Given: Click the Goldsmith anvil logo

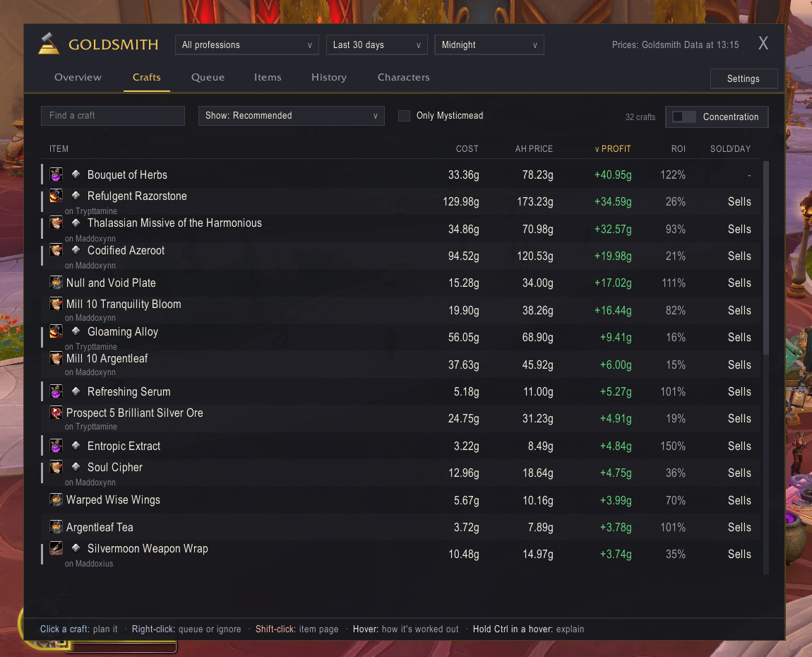Looking at the screenshot, I should click(49, 44).
